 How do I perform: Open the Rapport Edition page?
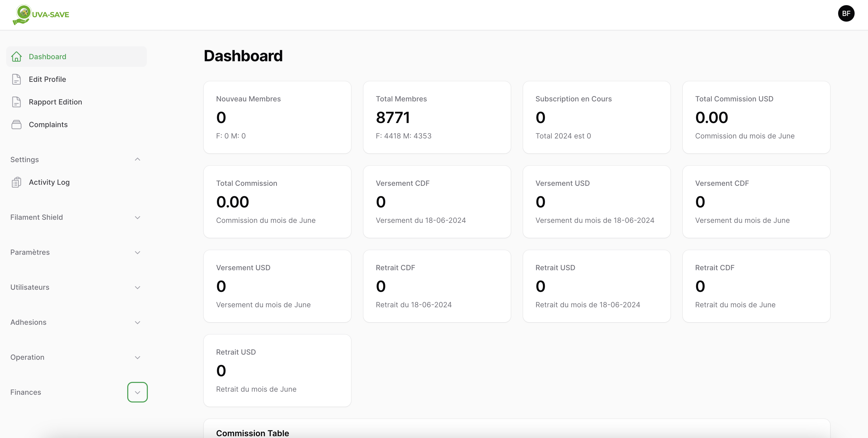click(55, 102)
